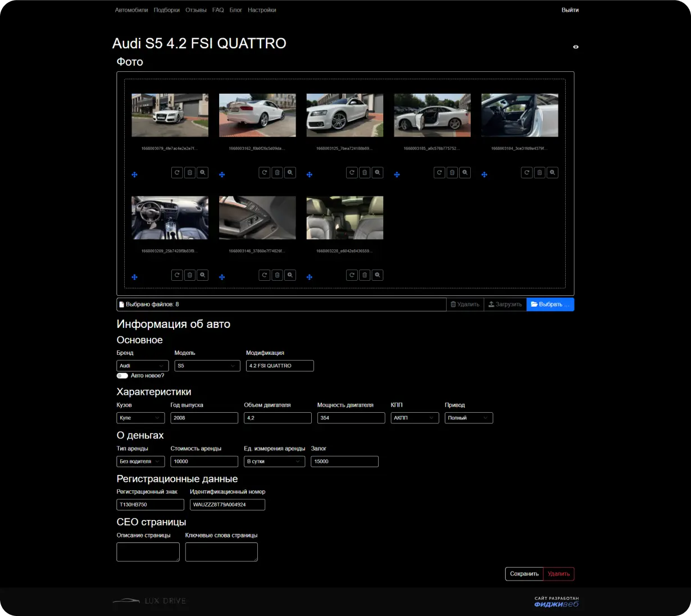Image resolution: width=691 pixels, height=616 pixels.
Task: Zoom into photo 1668003162_f0b0f26c5d09da
Action: click(290, 172)
